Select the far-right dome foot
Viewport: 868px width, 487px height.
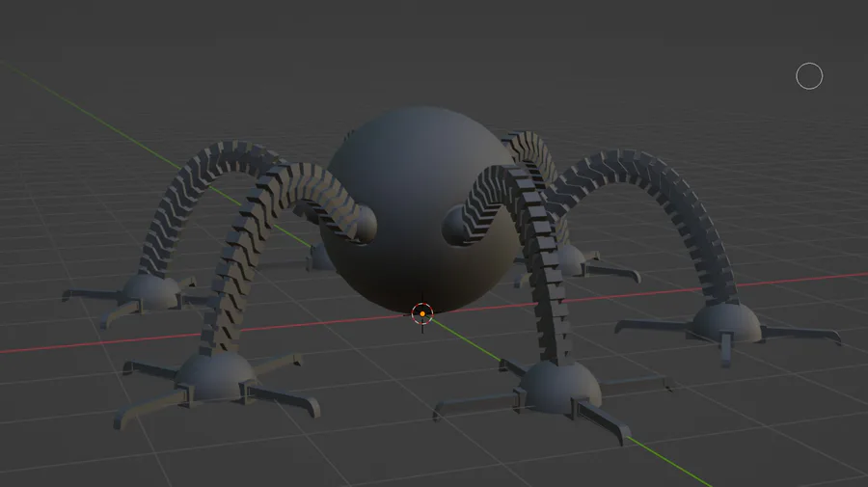(727, 322)
